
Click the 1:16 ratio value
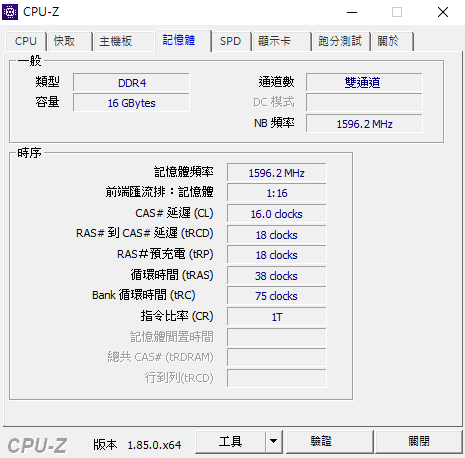coord(277,193)
